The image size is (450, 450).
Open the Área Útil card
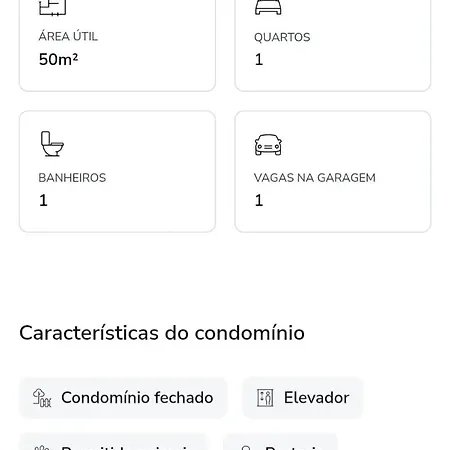pyautogui.click(x=117, y=45)
